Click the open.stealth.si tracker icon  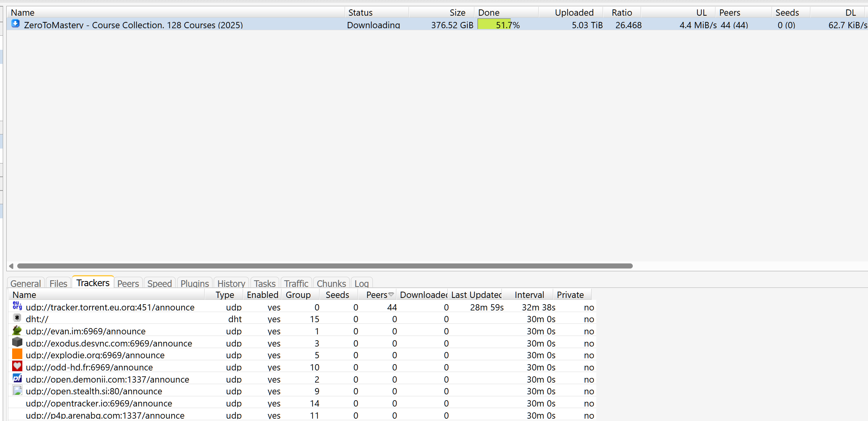pyautogui.click(x=17, y=390)
